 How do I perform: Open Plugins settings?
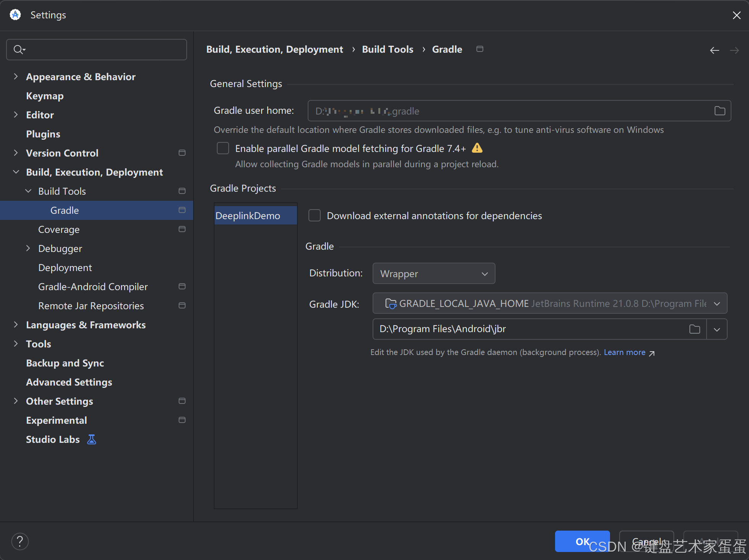[x=43, y=134]
